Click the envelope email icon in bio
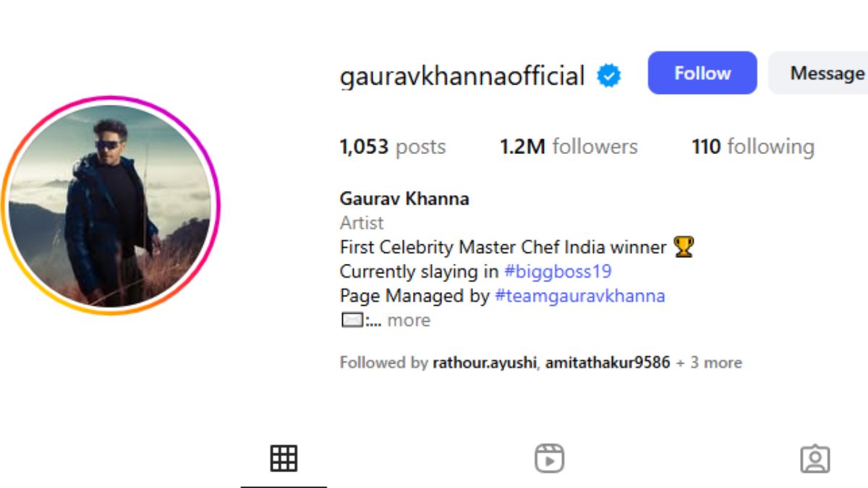Screen dimensions: 868x488 click(x=352, y=320)
